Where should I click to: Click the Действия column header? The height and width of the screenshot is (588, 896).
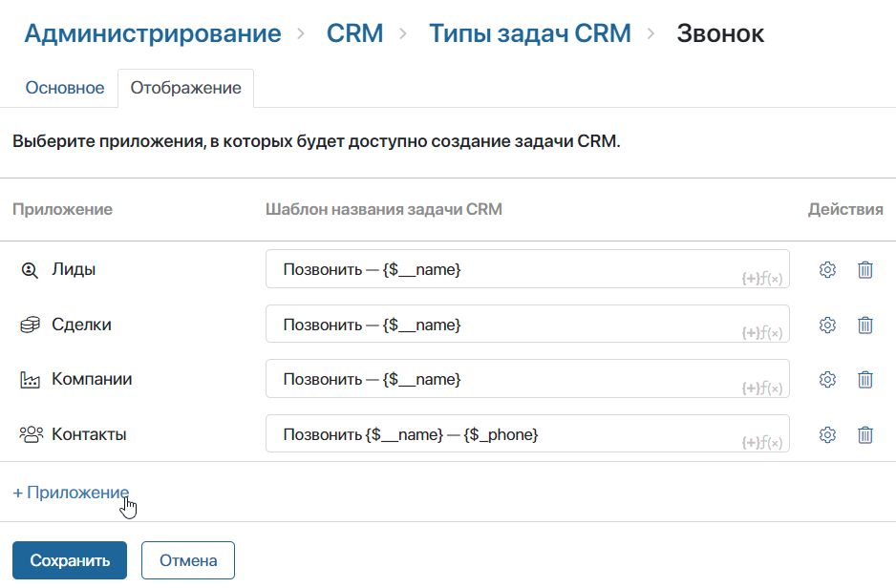click(x=845, y=209)
